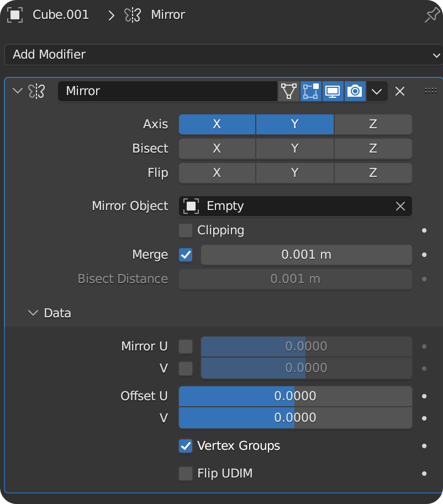Viewport: 443px width, 504px height.
Task: Disable mirroring on the X axis
Action: (x=217, y=124)
